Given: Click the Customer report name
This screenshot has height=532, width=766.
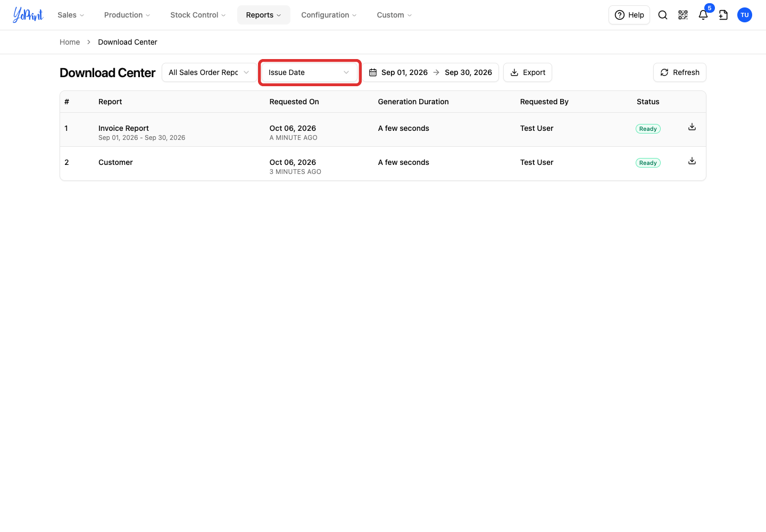Looking at the screenshot, I should pos(115,162).
